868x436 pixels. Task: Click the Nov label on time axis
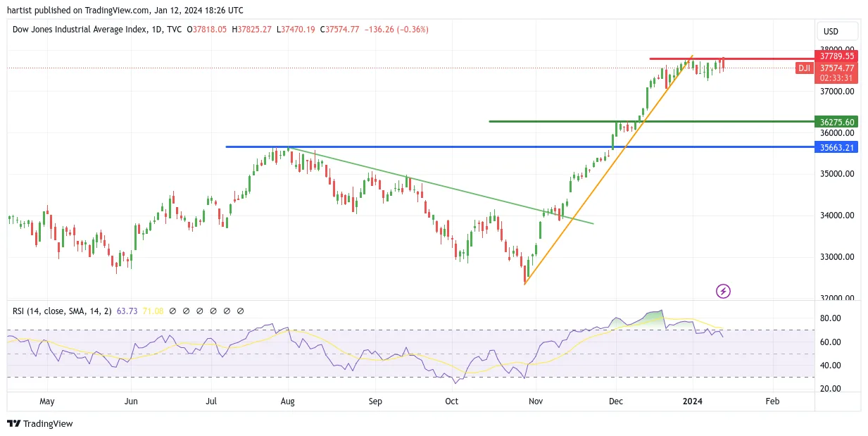(536, 401)
